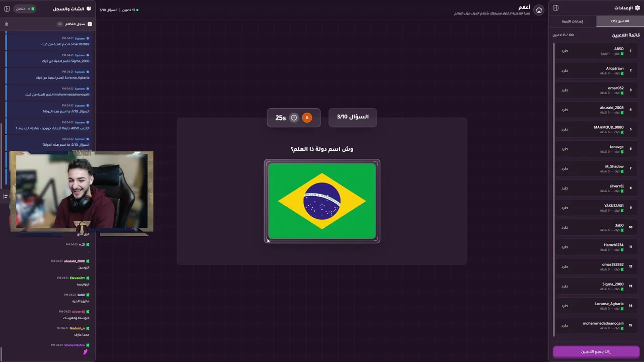The image size is (644, 362).
Task: Click the system log entry omar282882 joined
Action: click(x=48, y=41)
